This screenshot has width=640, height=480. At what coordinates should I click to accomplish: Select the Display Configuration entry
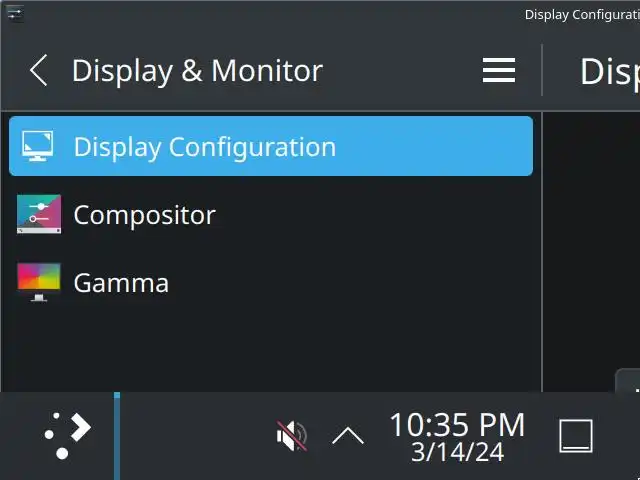coord(204,147)
